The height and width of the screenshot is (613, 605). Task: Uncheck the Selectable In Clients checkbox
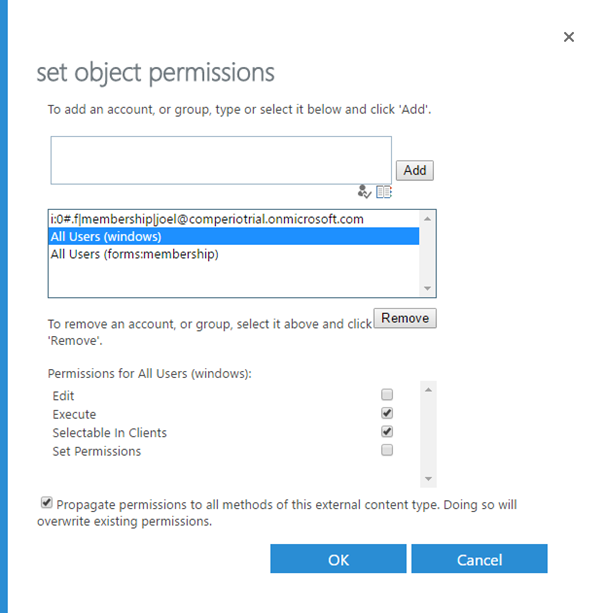click(387, 432)
